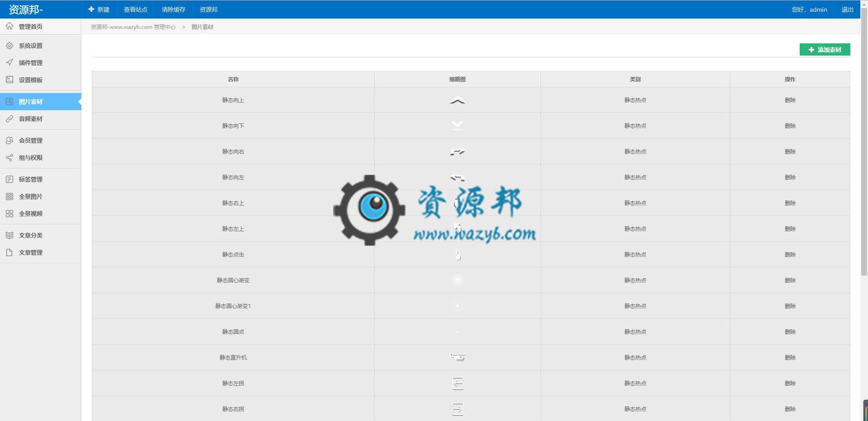Delete the 静态圆点 entry
The height and width of the screenshot is (421, 868).
790,332
